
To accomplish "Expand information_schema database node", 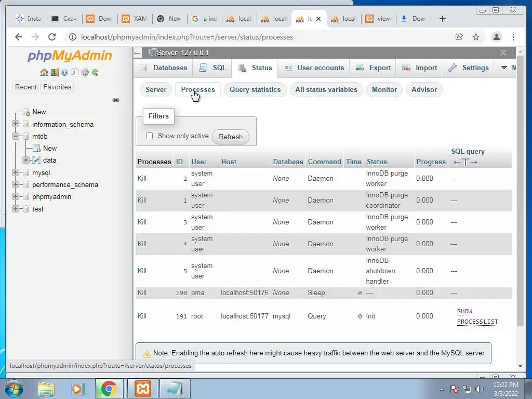I will [15, 124].
